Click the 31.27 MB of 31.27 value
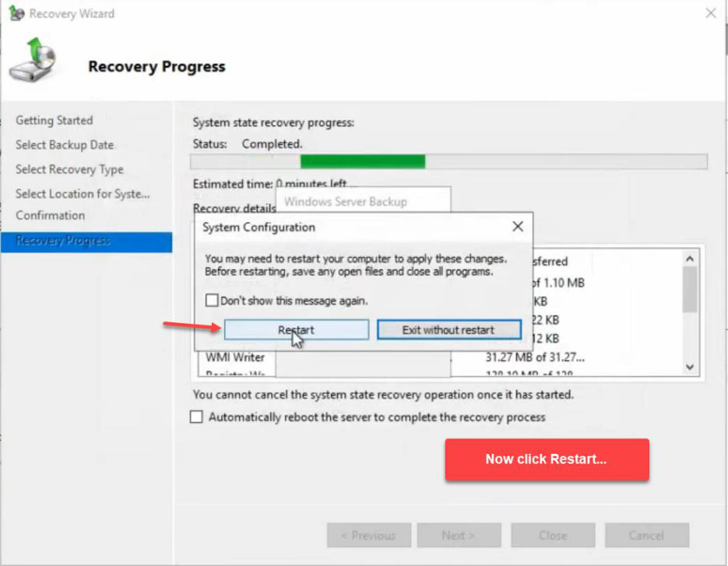Screen dimensions: 728x566 point(535,357)
